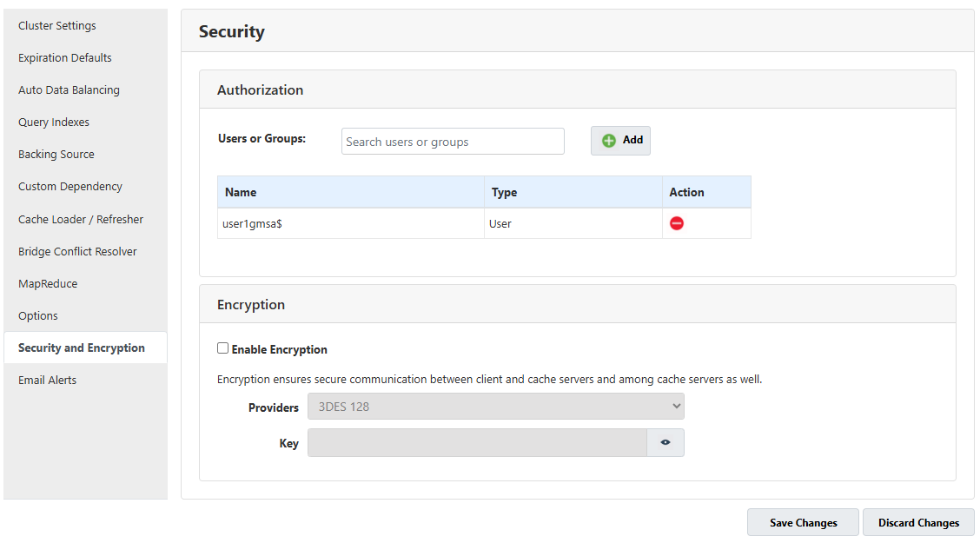Focus the Search users or groups field
This screenshot has height=543, width=980.
pos(453,142)
